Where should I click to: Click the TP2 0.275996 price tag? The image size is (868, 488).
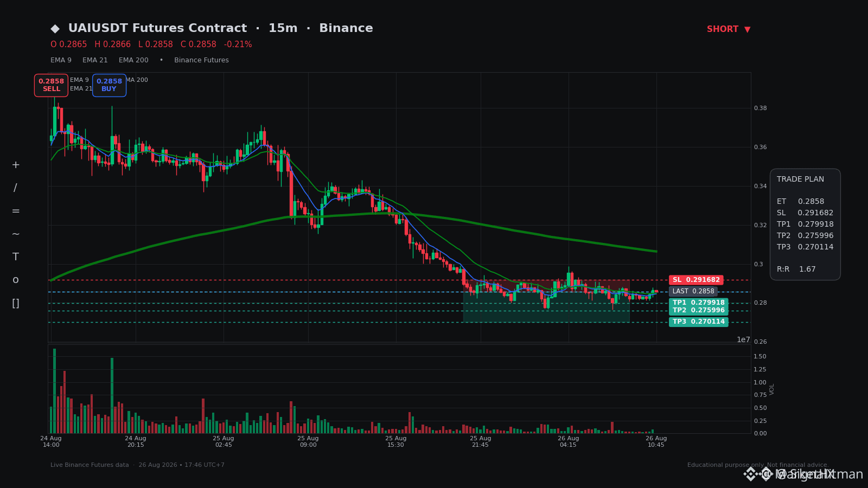[699, 310]
